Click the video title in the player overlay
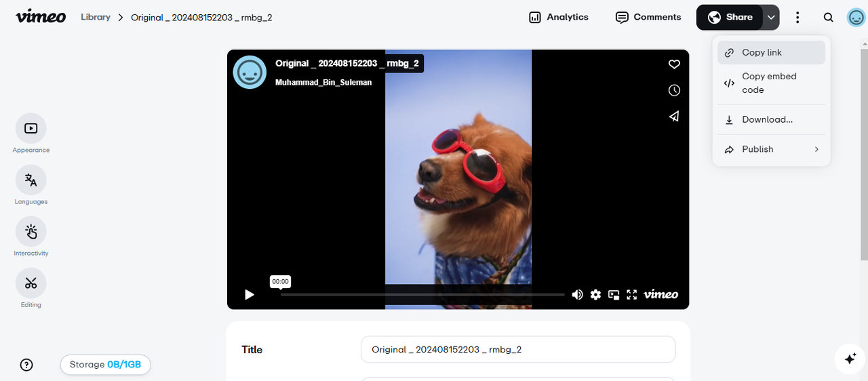 click(x=347, y=63)
